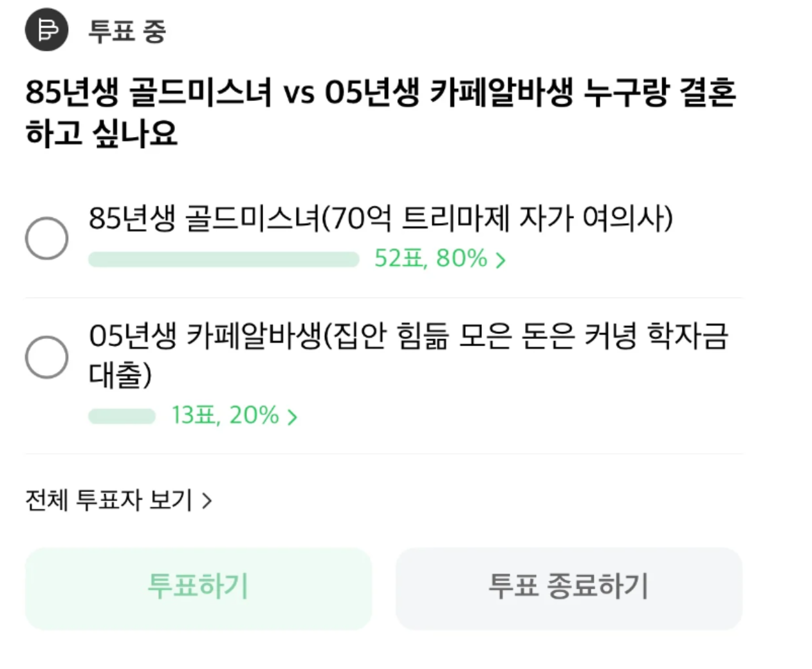812x669 pixels.
Task: Submit vote with 투표하기 button
Action: (198, 589)
